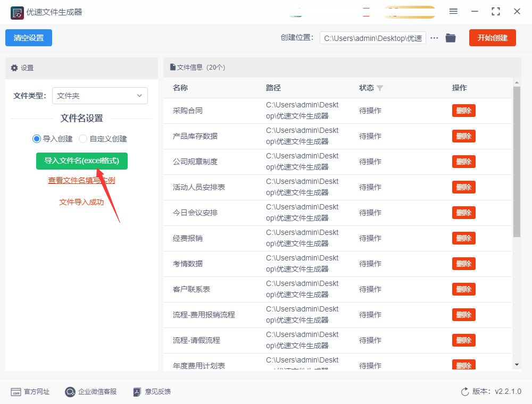This screenshot has width=532, height=404.
Task: Select the 今日会议安排 name cell
Action: (195, 213)
